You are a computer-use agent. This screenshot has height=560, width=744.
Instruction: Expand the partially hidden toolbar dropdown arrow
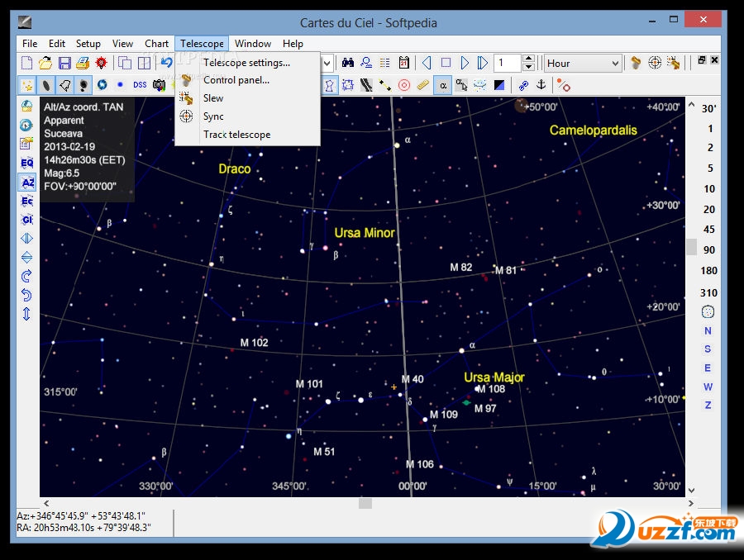327,64
